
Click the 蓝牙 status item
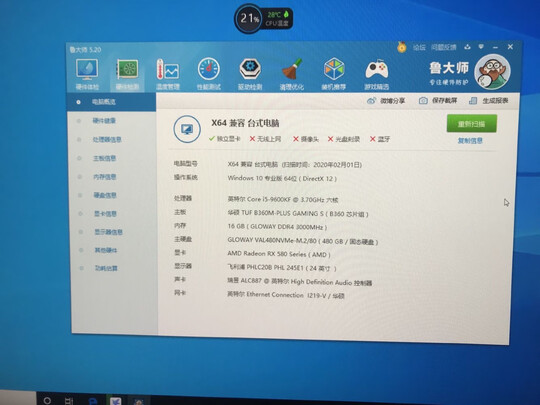[380, 139]
